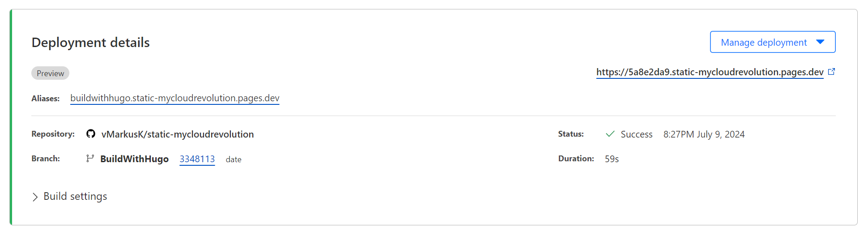Click the Build settings label
The image size is (868, 237).
(75, 197)
